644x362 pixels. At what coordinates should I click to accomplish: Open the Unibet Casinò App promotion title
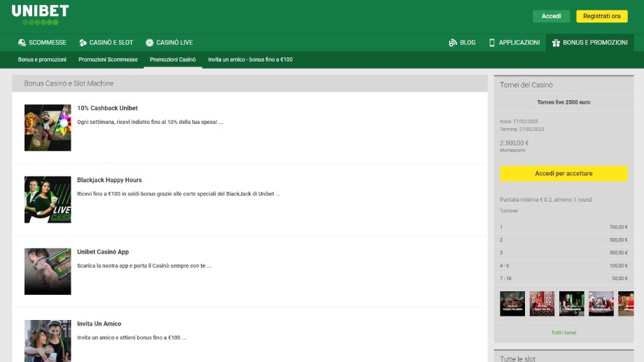click(103, 252)
